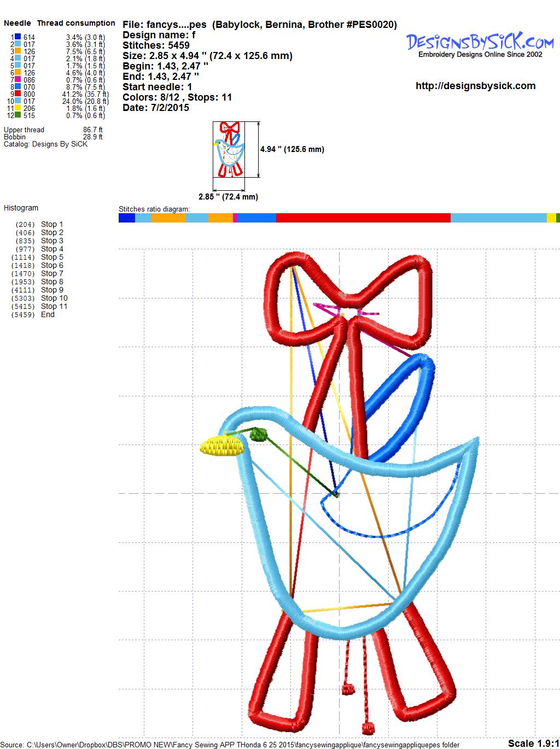The height and width of the screenshot is (749, 560).
Task: Click the green eye stitch on the bird
Action: coord(258,435)
